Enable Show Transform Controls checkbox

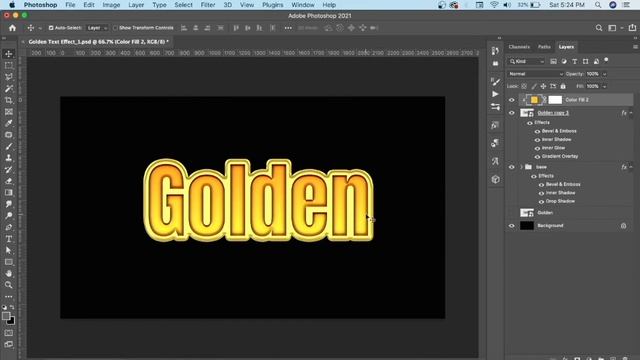click(x=115, y=28)
